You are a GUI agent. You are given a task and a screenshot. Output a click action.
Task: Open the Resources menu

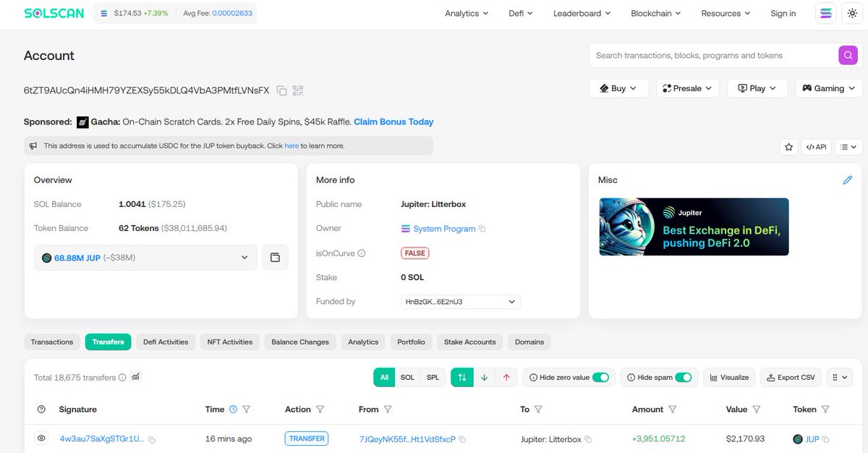coord(726,13)
